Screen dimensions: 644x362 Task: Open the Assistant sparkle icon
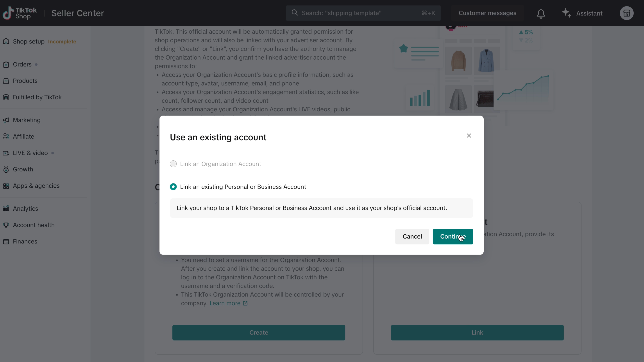566,13
